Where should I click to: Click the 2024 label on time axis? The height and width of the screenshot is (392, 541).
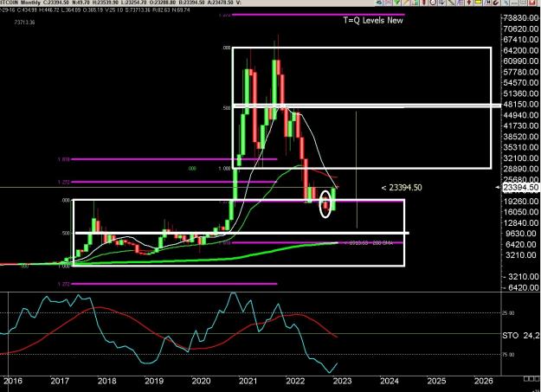click(390, 381)
